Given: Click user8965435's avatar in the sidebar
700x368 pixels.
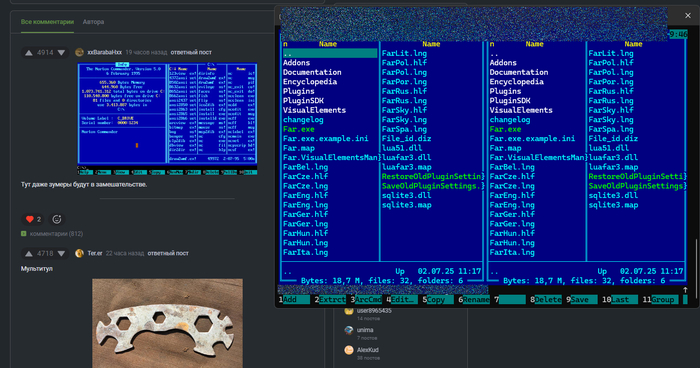Looking at the screenshot, I should click(349, 311).
